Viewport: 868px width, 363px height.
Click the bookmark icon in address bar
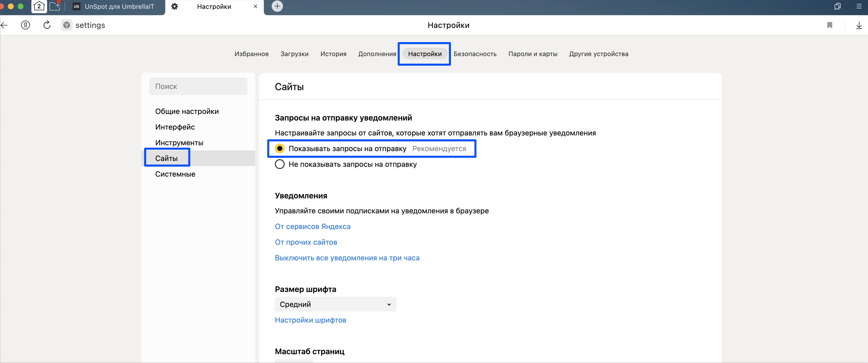click(x=830, y=25)
